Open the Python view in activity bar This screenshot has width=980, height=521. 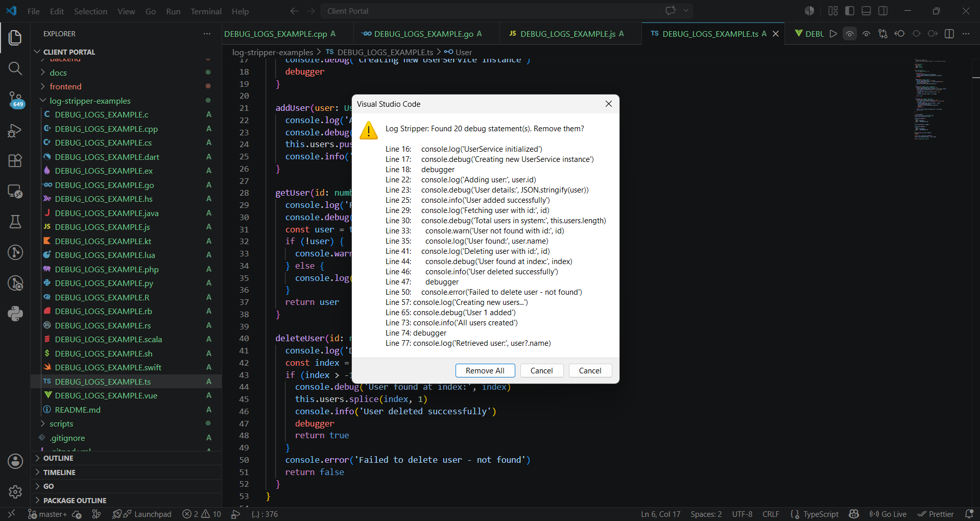coord(15,313)
